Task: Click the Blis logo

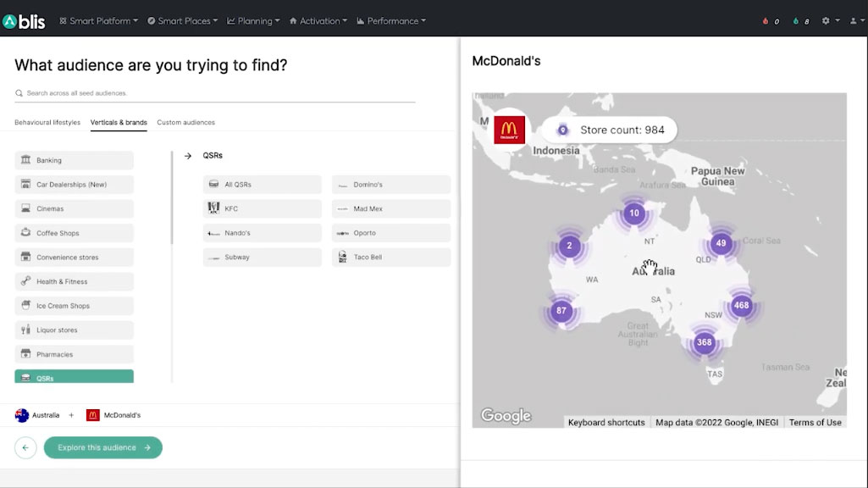Action: pyautogui.click(x=24, y=21)
